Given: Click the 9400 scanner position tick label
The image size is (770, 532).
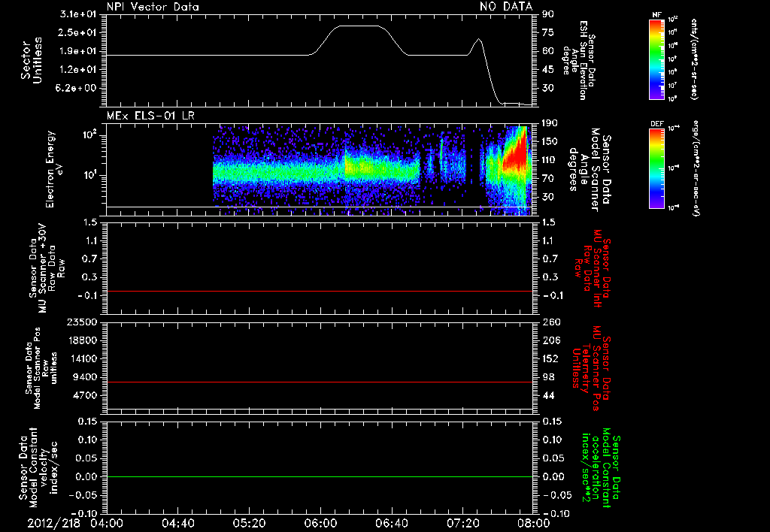Looking at the screenshot, I should point(84,377).
